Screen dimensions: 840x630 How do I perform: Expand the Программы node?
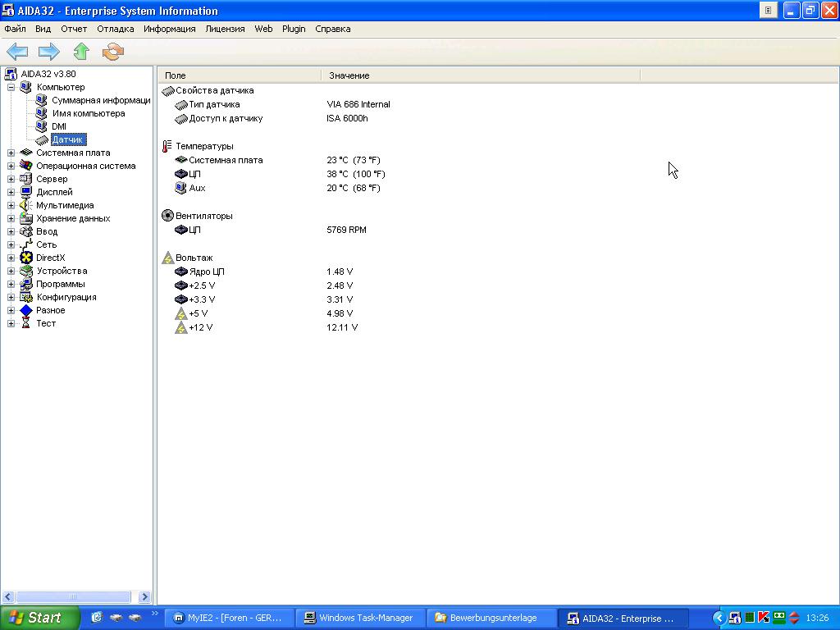tap(11, 284)
